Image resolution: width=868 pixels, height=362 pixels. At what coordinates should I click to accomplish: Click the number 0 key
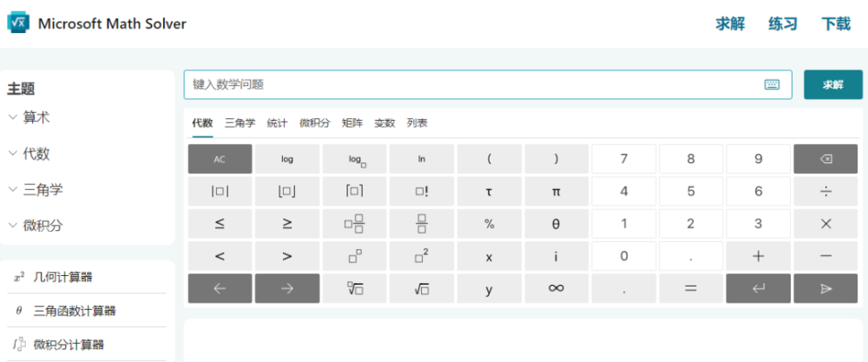[x=624, y=256]
